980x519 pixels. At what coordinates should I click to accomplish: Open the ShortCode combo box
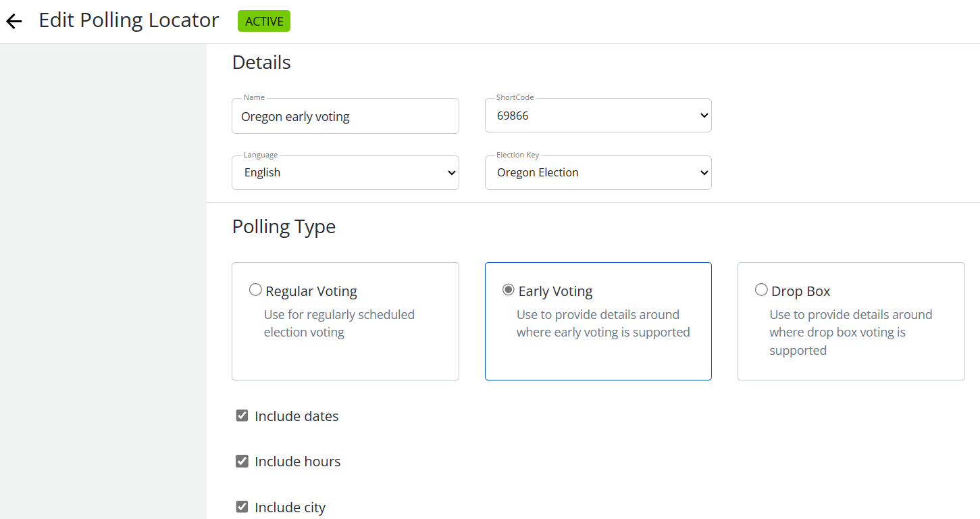[598, 115]
